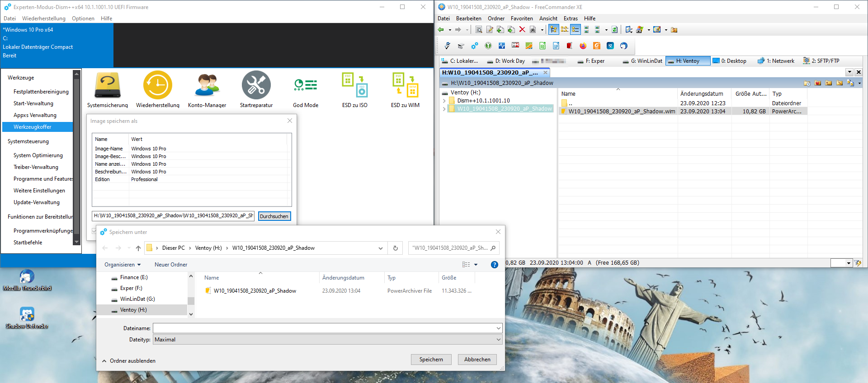Open folder favorites heart icon in FreeCommander
This screenshot has width=868, height=383.
click(x=818, y=83)
